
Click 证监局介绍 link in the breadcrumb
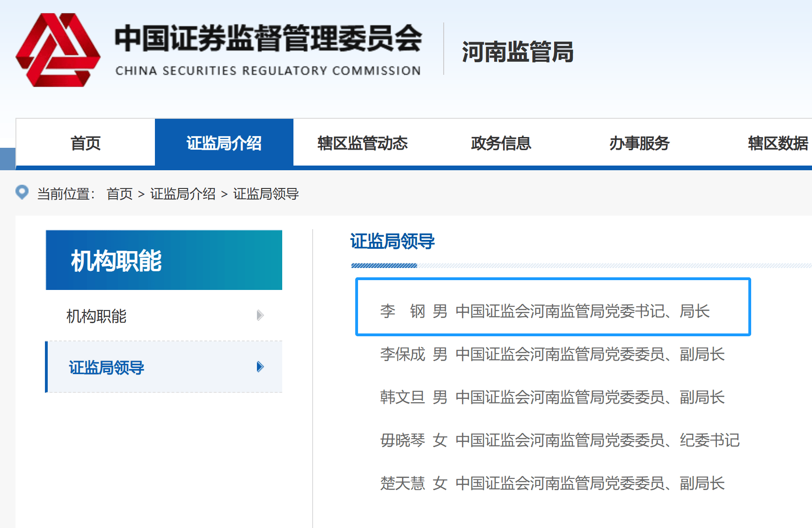pyautogui.click(x=183, y=194)
